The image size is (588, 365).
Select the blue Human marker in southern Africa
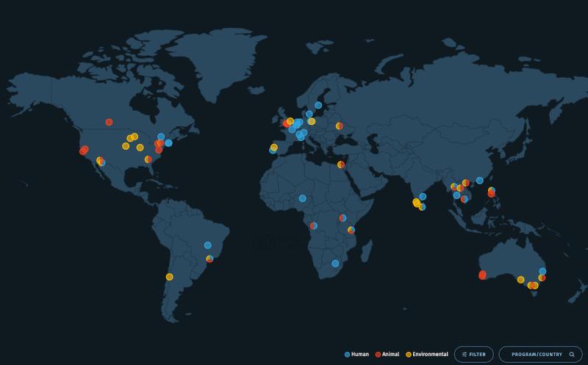(335, 263)
